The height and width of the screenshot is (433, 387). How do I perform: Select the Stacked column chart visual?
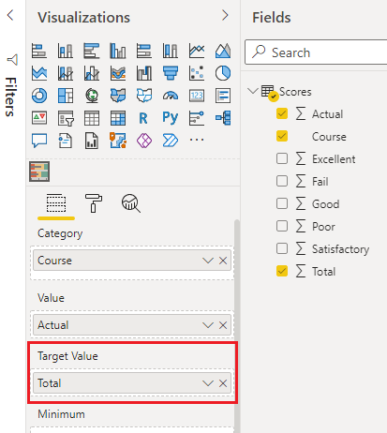coord(65,51)
